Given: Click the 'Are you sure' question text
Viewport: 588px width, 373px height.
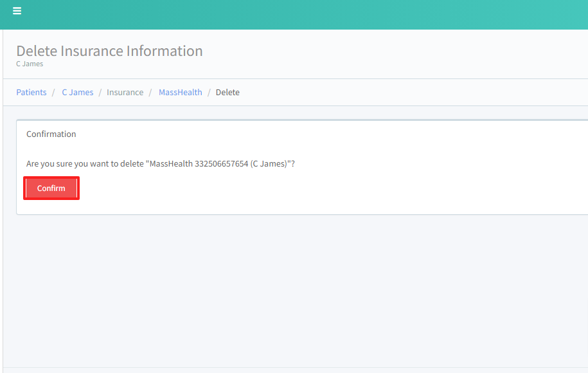Looking at the screenshot, I should click(84, 164).
